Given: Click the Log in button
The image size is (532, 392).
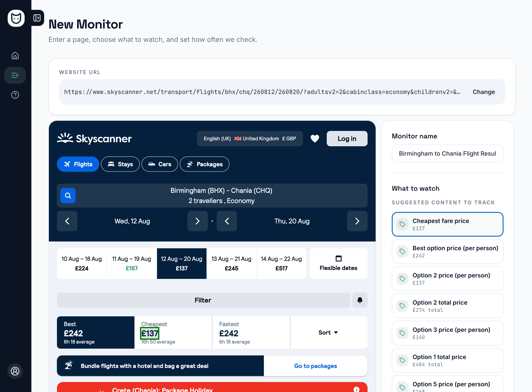Looking at the screenshot, I should [347, 139].
